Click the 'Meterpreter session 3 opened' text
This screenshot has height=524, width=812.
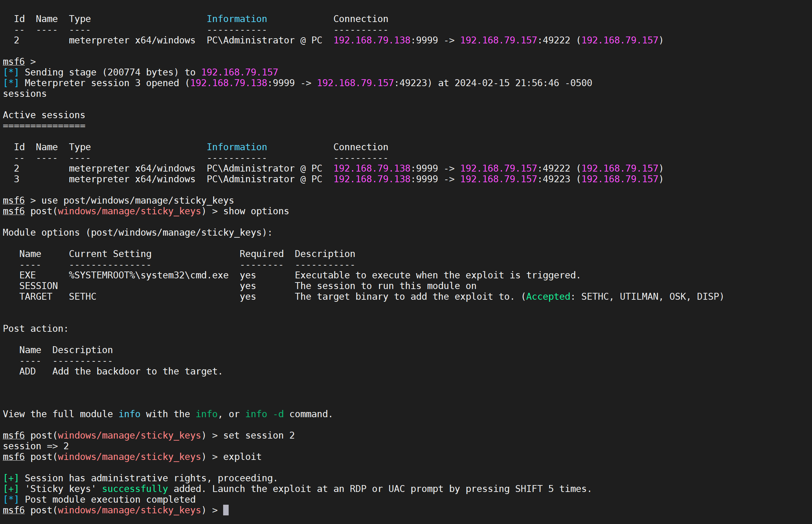click(102, 83)
